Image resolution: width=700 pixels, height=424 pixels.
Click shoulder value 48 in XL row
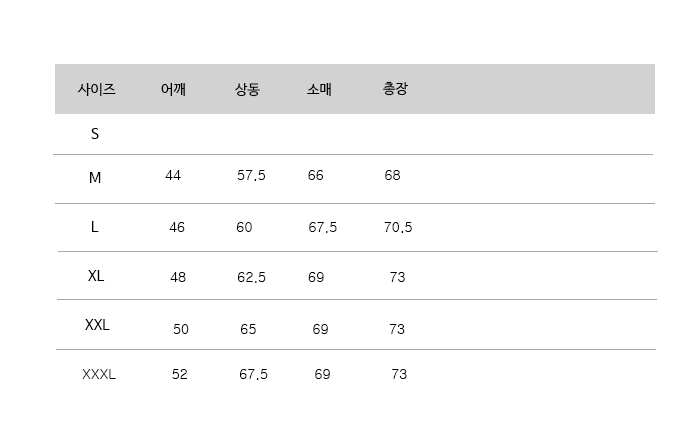[x=178, y=277]
